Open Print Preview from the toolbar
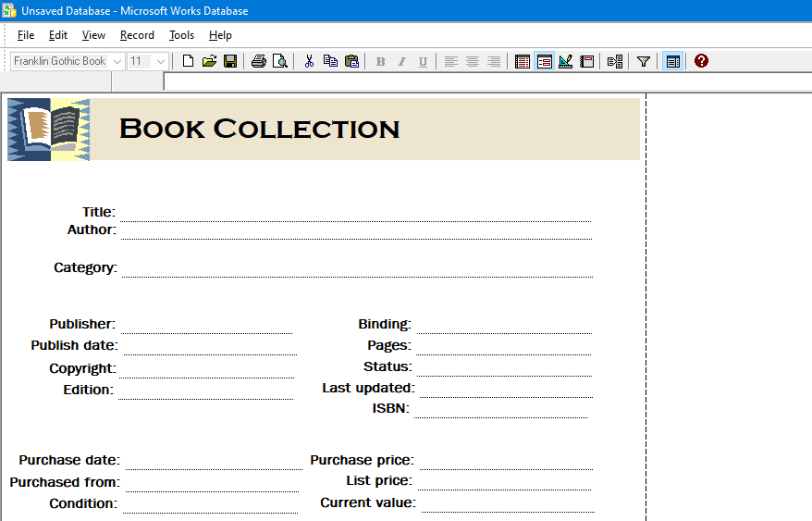Screen dimensions: 812x521 point(279,61)
